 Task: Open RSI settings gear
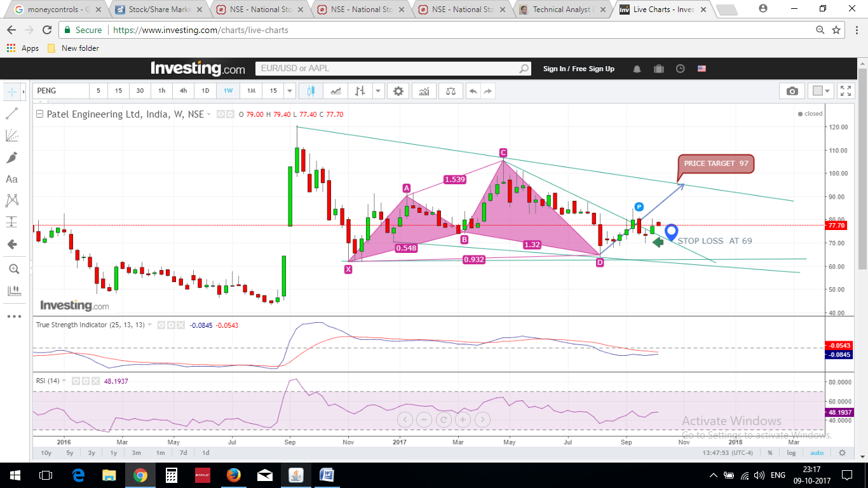85,381
